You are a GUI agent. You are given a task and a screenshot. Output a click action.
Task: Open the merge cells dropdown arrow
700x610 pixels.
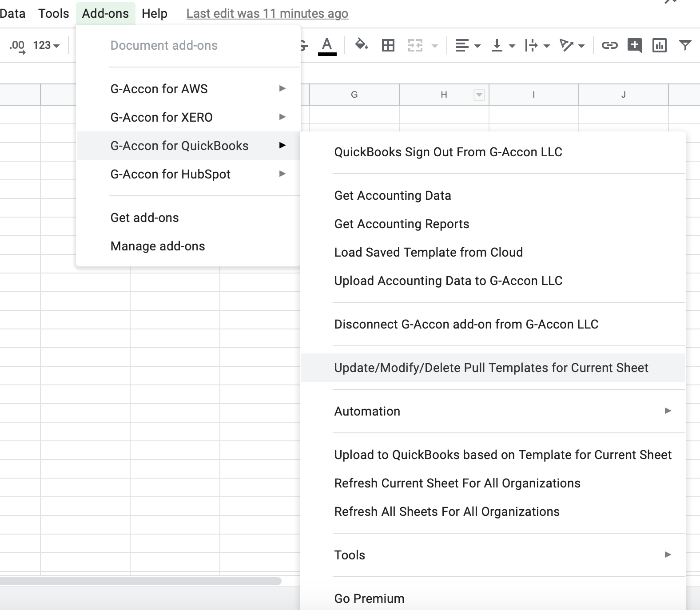tap(435, 46)
